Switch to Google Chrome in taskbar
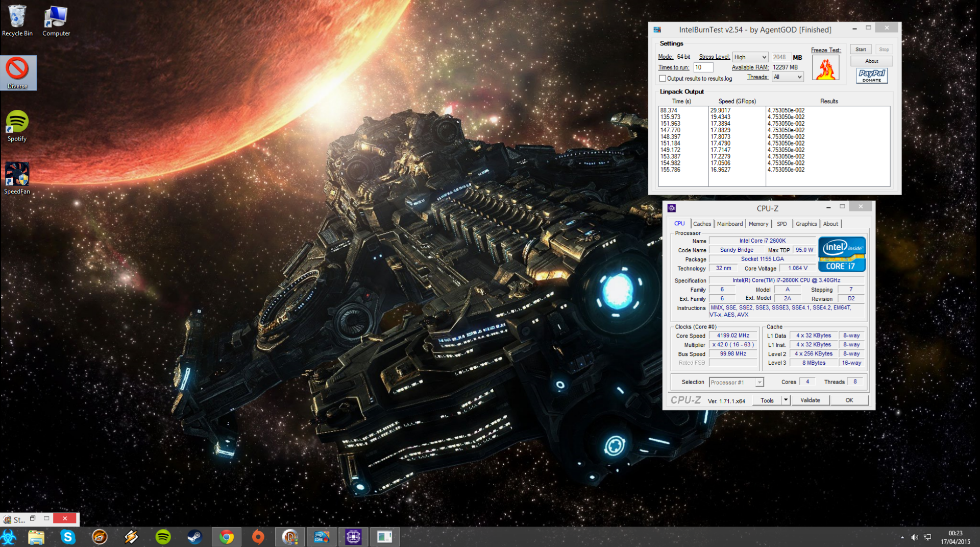Viewport: 980px width, 547px height. point(227,537)
